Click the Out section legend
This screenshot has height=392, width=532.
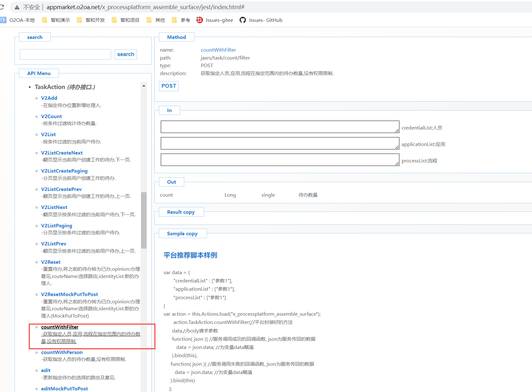point(172,182)
